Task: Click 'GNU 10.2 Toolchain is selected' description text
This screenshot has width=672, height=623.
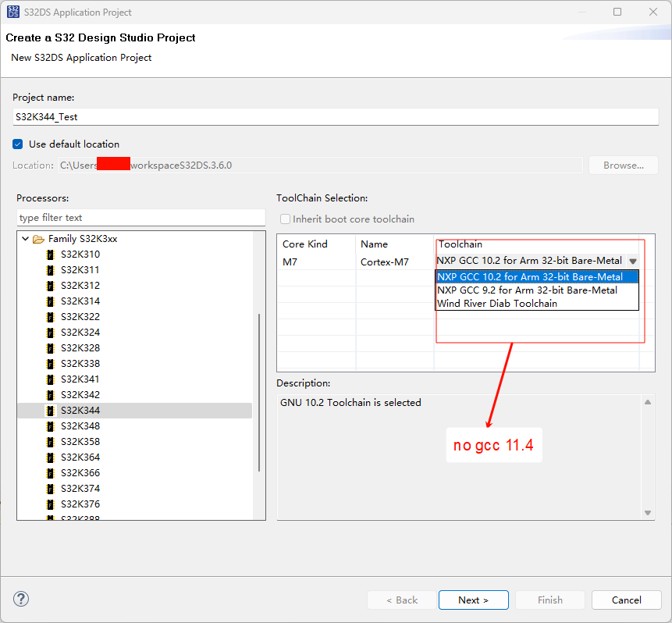Action: pos(350,403)
